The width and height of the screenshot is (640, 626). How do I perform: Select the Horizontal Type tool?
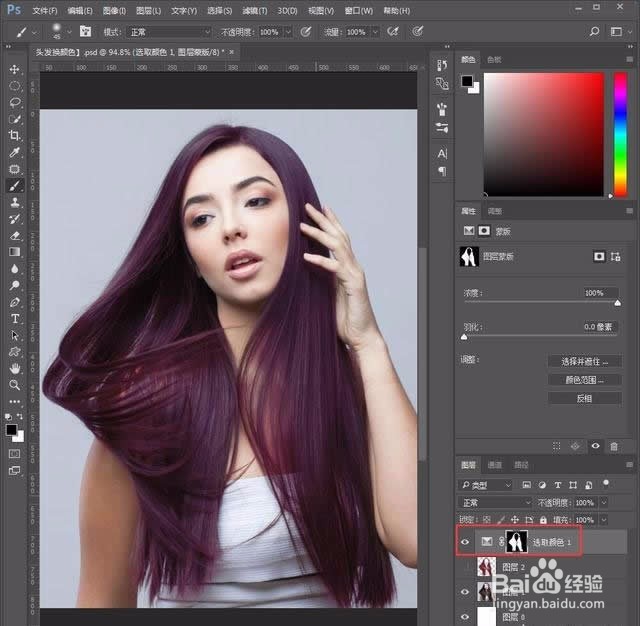15,319
